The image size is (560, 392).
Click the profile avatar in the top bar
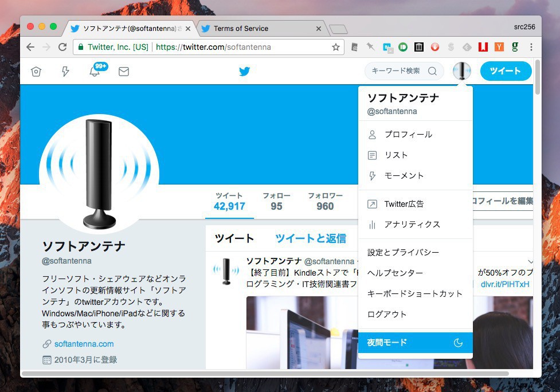point(462,70)
